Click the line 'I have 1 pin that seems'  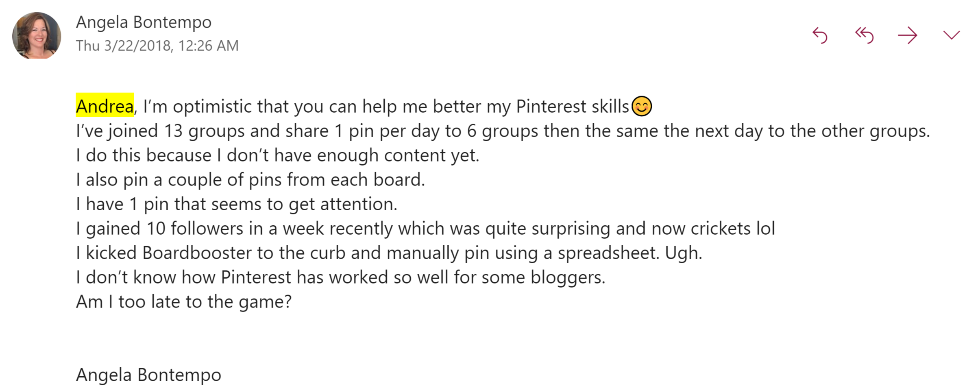pos(237,204)
